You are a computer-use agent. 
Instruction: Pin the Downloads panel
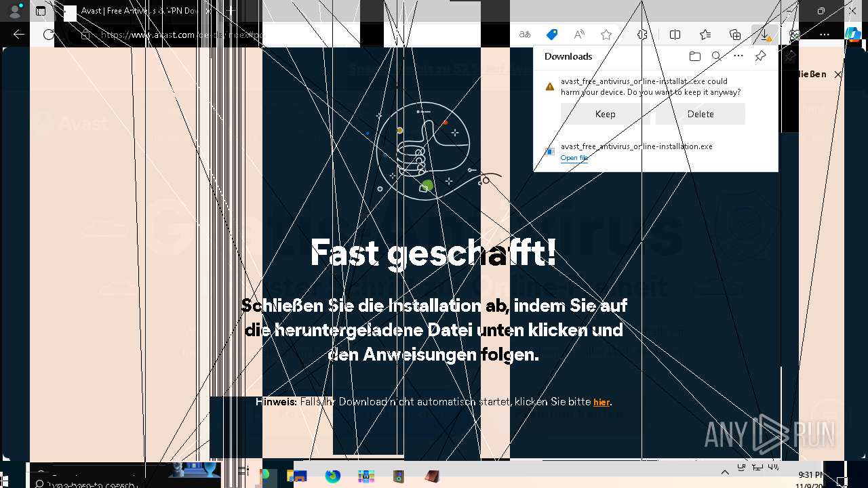tap(760, 56)
